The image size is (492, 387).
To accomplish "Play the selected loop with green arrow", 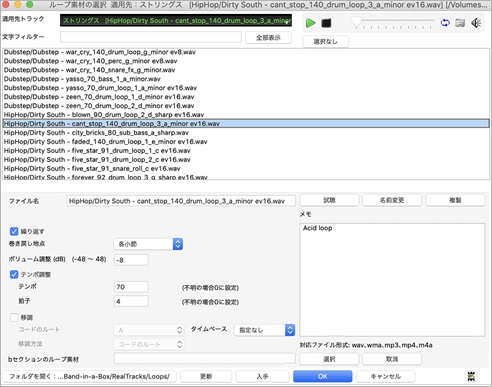I will click(x=310, y=23).
